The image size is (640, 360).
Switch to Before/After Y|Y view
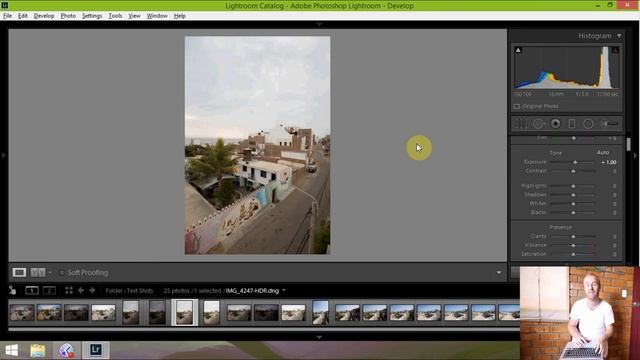tap(38, 272)
